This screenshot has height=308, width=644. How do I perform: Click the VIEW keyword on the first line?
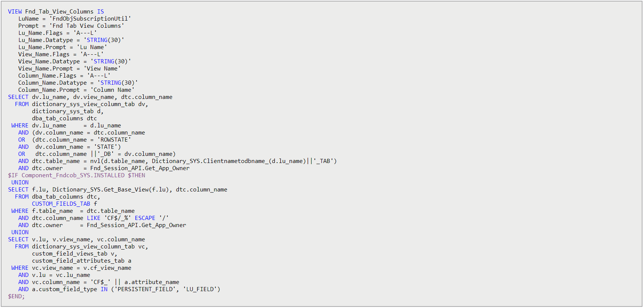click(x=15, y=12)
